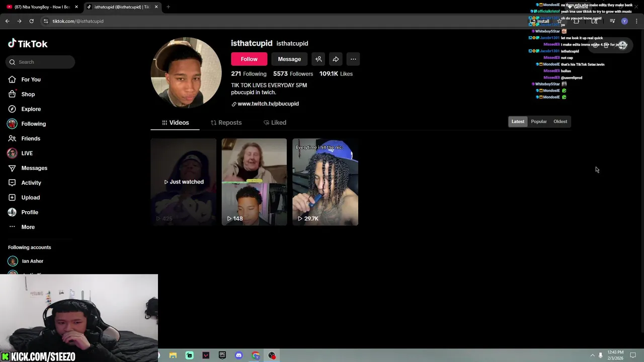Click the isthatcupid profile picture
The width and height of the screenshot is (644, 362).
[186, 72]
